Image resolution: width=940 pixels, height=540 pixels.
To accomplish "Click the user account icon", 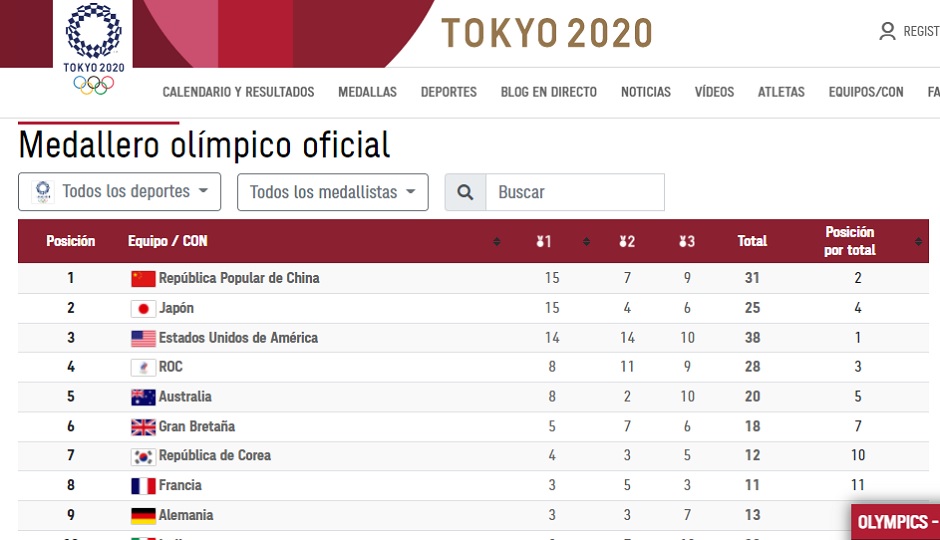I will tap(887, 31).
